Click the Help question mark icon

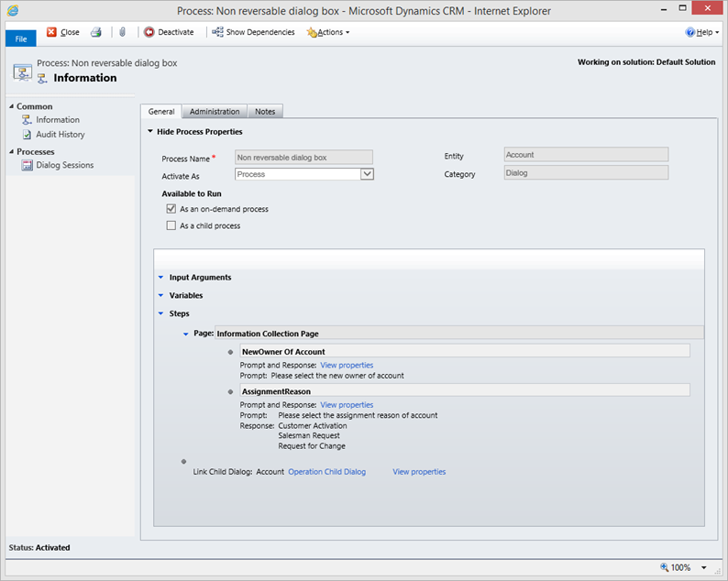click(x=689, y=32)
